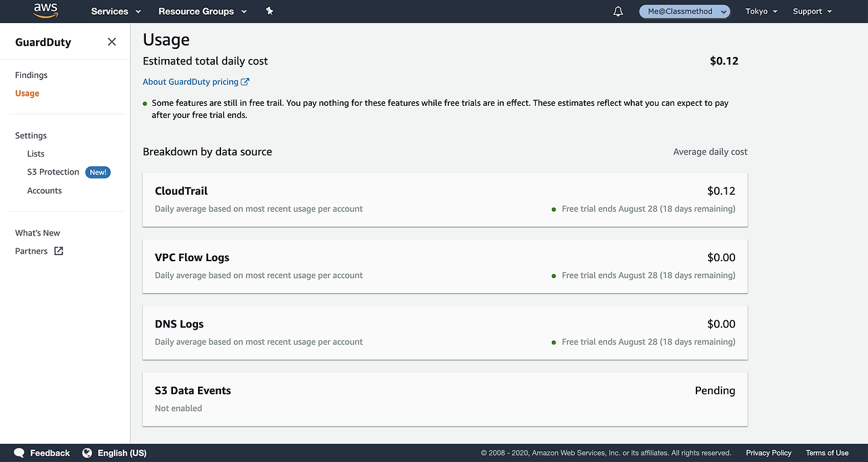The image size is (868, 462).
Task: Expand the Resource Groups dropdown
Action: (x=202, y=12)
